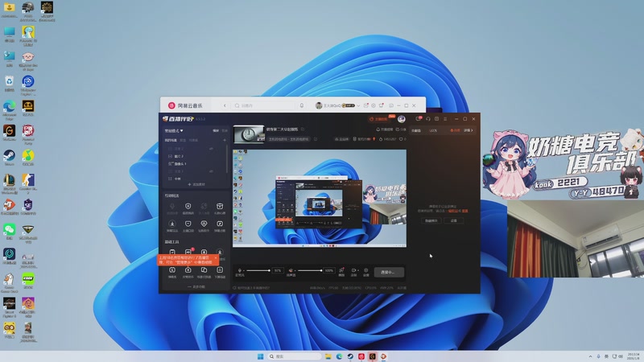Click the 连接中 start streaming button
The width and height of the screenshot is (644, 362).
coord(389,272)
